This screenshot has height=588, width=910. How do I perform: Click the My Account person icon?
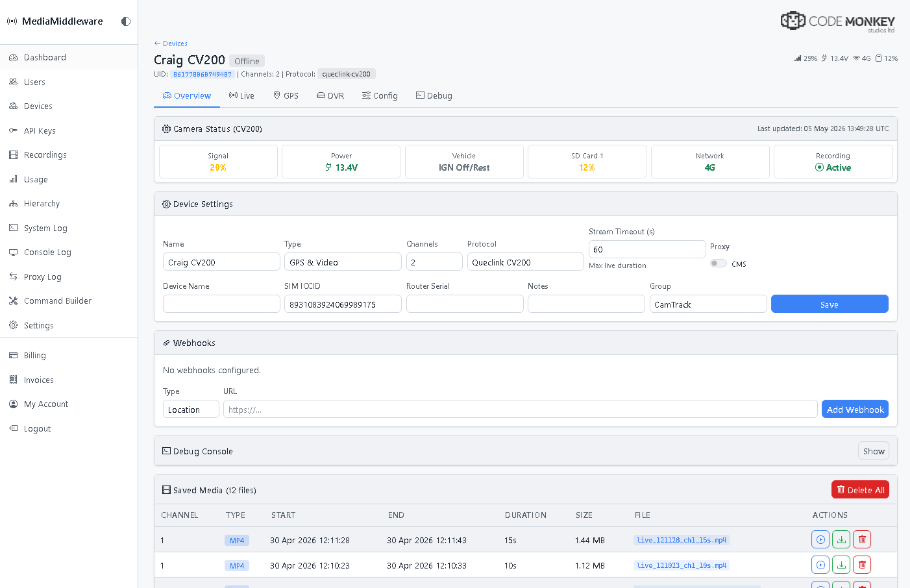(13, 404)
